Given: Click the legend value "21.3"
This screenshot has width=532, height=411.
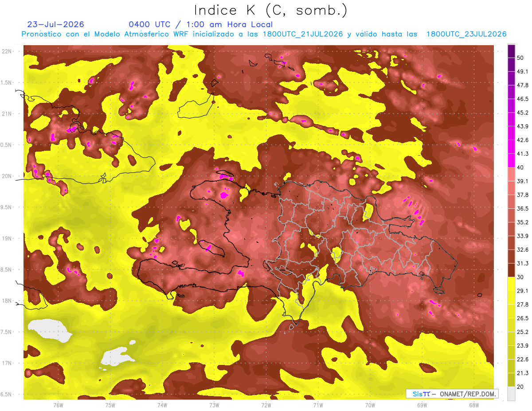Looking at the screenshot, I should [x=522, y=373].
